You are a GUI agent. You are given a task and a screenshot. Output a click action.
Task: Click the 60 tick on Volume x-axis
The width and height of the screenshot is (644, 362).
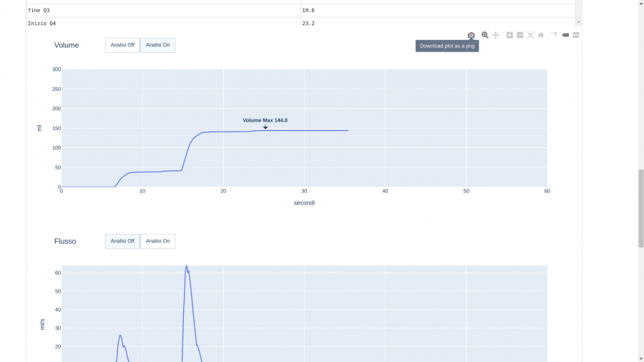pyautogui.click(x=547, y=191)
